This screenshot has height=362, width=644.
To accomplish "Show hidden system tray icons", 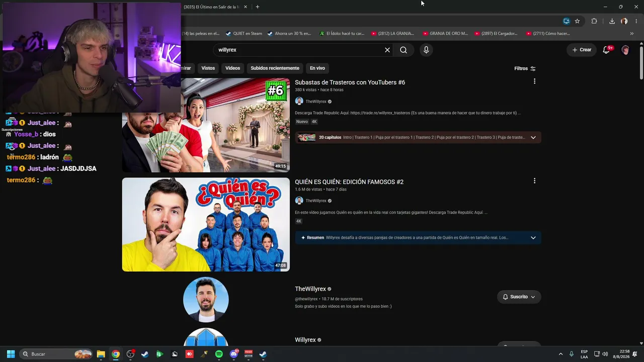I will [x=560, y=354].
